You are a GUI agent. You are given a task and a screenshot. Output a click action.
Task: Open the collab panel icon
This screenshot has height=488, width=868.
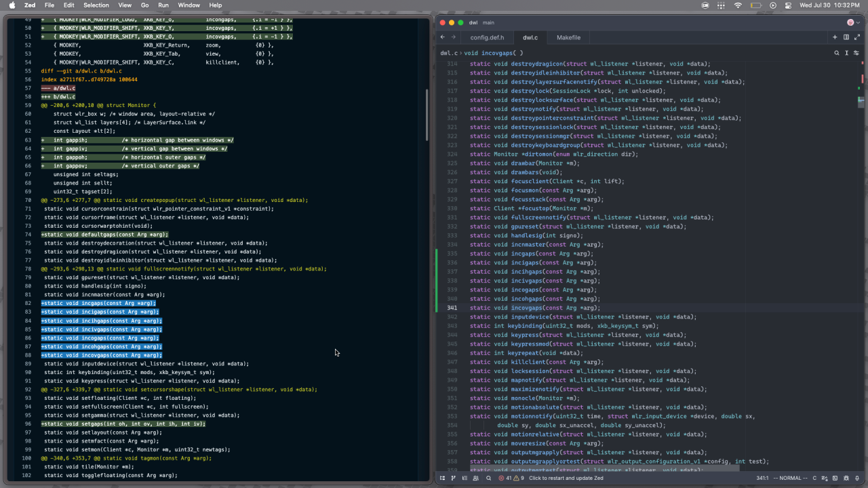click(475, 478)
